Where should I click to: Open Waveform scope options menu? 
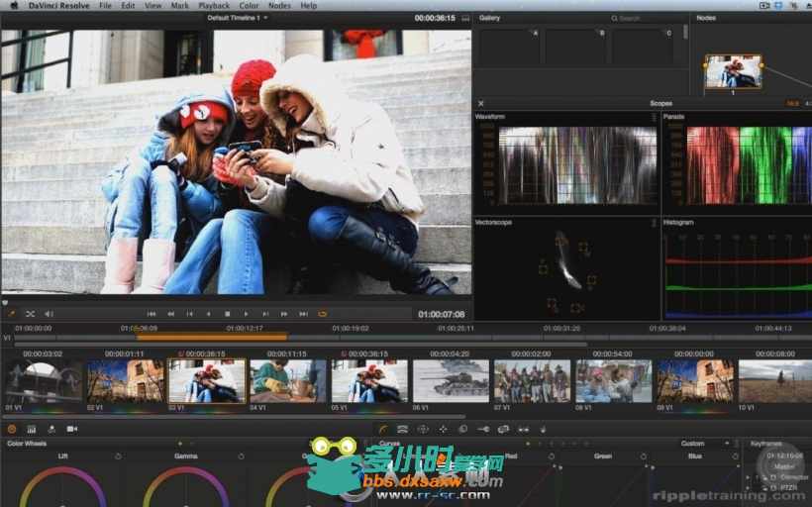(x=654, y=117)
